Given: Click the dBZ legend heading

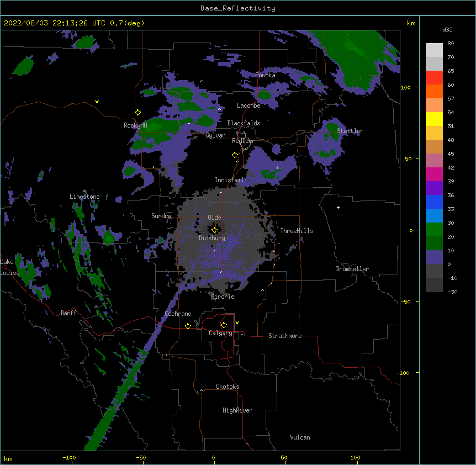Looking at the screenshot, I should tap(447, 30).
